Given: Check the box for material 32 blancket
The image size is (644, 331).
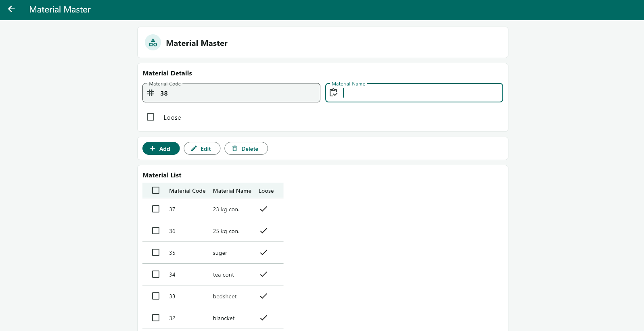Looking at the screenshot, I should (156, 318).
